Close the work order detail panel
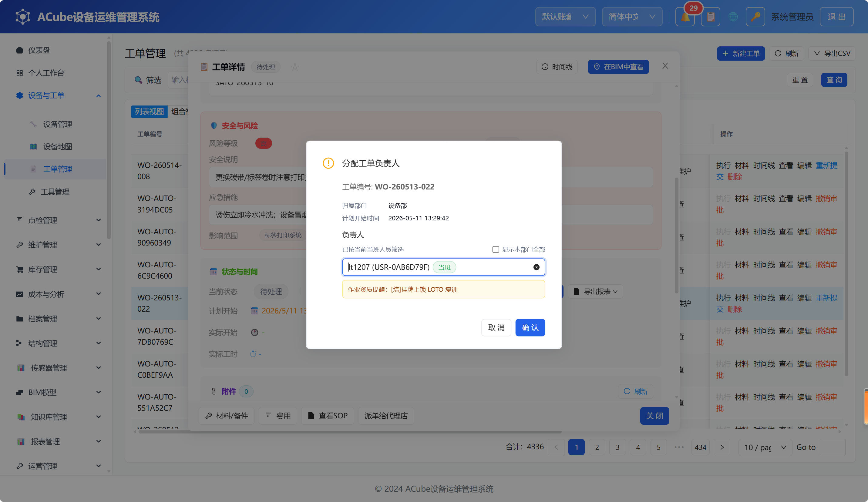This screenshot has height=502, width=868. point(665,66)
